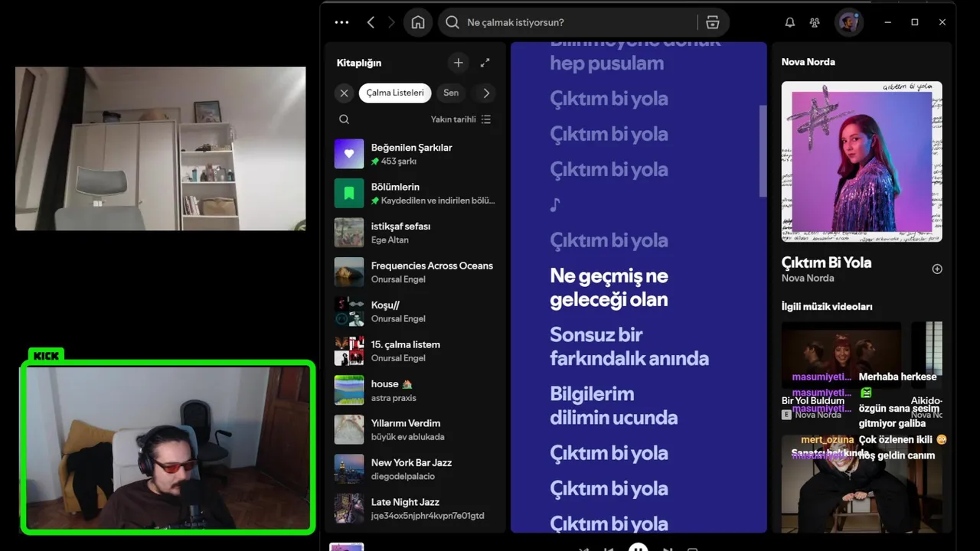Screen dimensions: 980x551
Task: Show more filter chips with right chevron
Action: pos(485,93)
